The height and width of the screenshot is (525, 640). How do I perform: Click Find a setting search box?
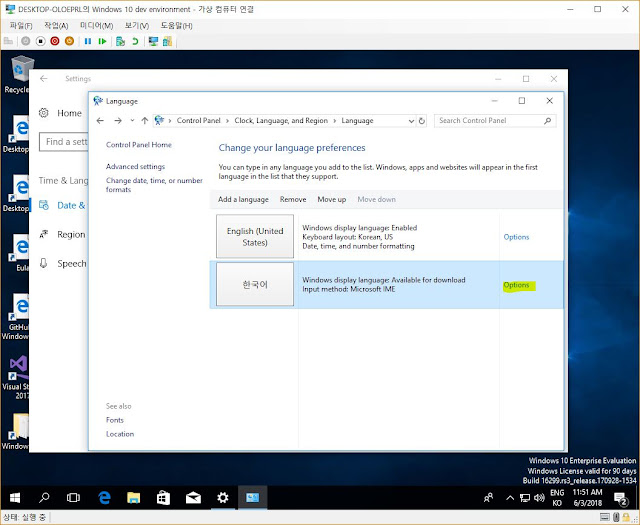[x=64, y=142]
